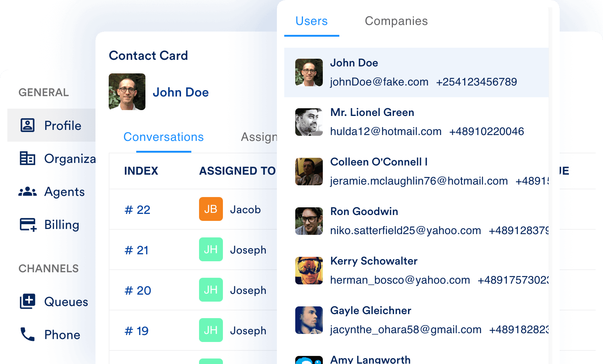Viewport: 603px width, 364px height.
Task: Click Colleen O'Connell I's avatar
Action: [x=309, y=171]
